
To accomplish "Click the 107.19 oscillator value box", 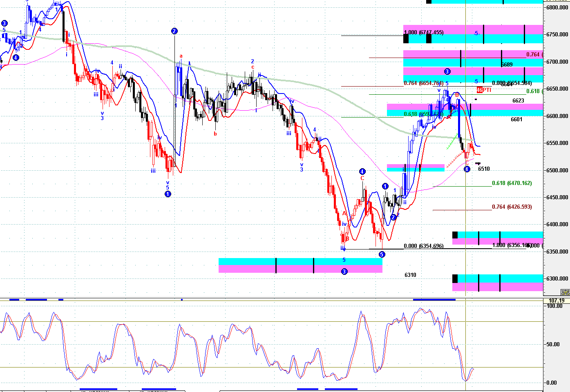I will [x=557, y=301].
